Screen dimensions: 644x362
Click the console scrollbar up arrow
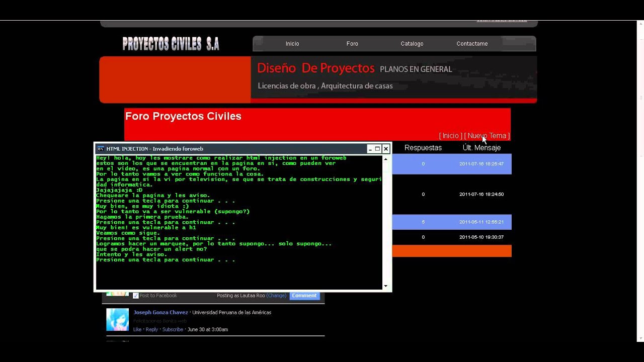[x=386, y=159]
